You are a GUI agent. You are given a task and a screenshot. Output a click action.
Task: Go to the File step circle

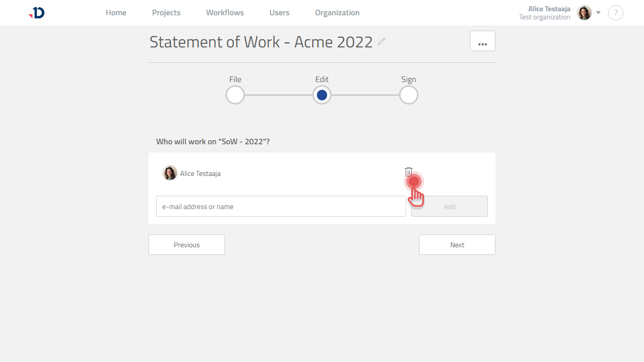(235, 95)
